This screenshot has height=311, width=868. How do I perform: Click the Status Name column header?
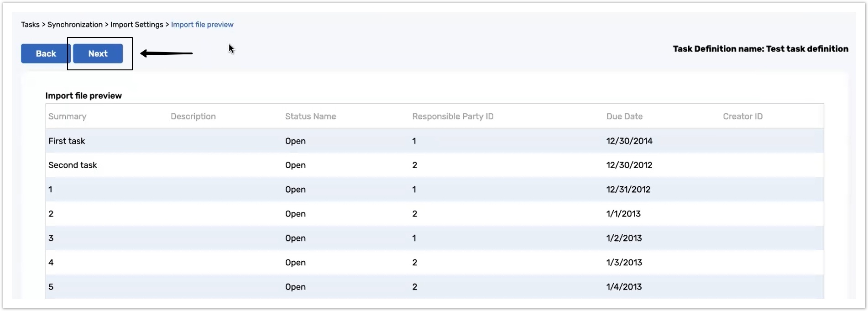coord(310,116)
